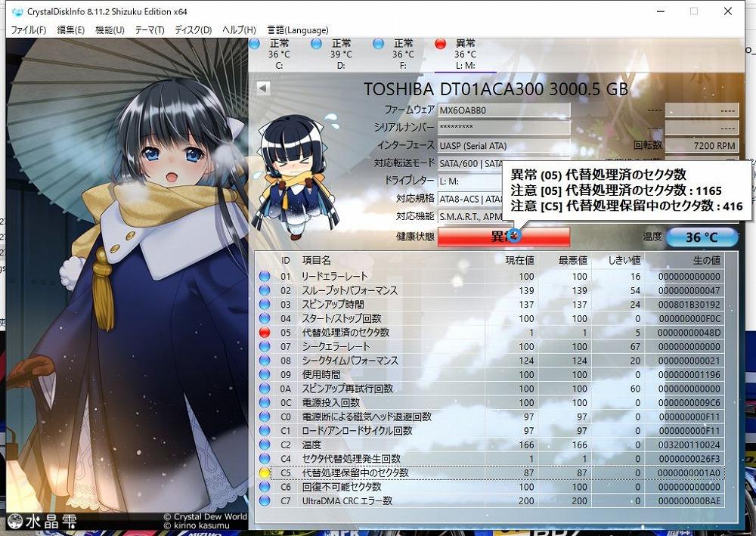
Task: Open the 編集(E) menu
Action: pyautogui.click(x=70, y=30)
